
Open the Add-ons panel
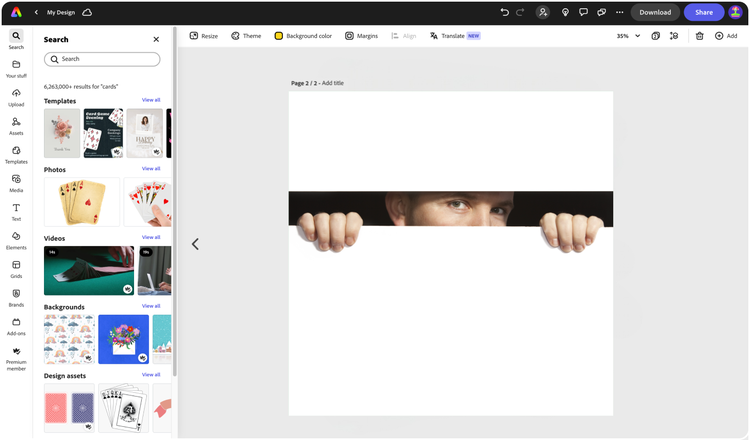(x=16, y=327)
